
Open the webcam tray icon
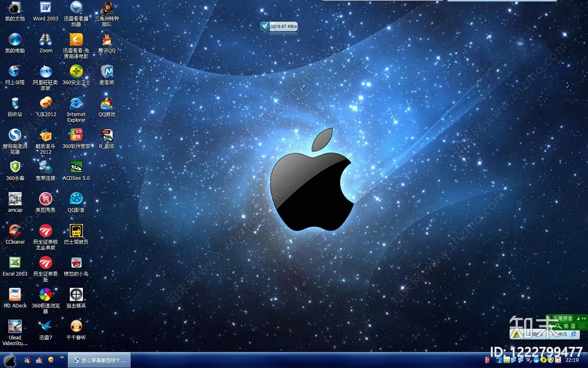(x=528, y=360)
